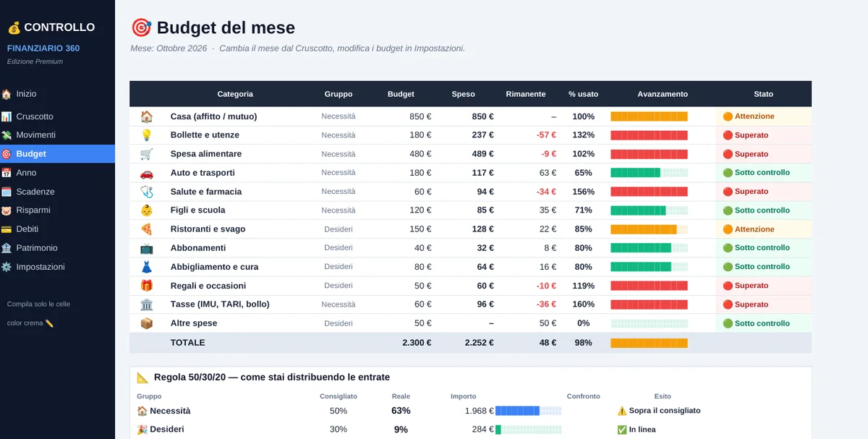Screen dimensions: 868x439
Task: Click the ruler icon in Regola 50/30/20 heading
Action: click(143, 378)
